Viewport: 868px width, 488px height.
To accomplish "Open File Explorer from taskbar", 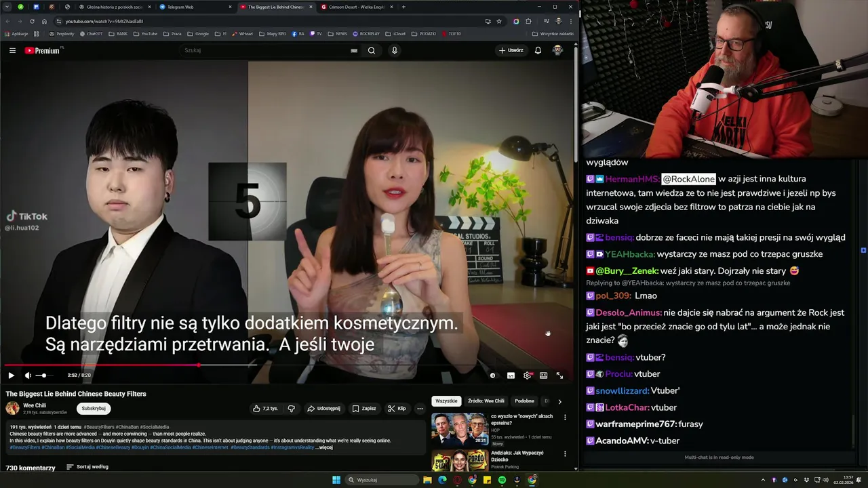I will [427, 480].
